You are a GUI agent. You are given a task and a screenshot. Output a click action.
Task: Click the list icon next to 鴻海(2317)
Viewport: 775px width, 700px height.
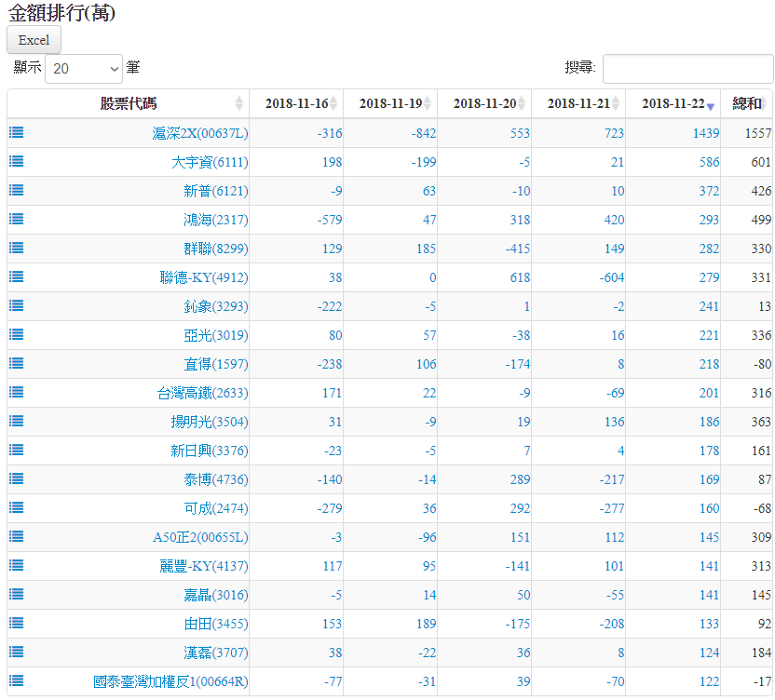point(16,219)
